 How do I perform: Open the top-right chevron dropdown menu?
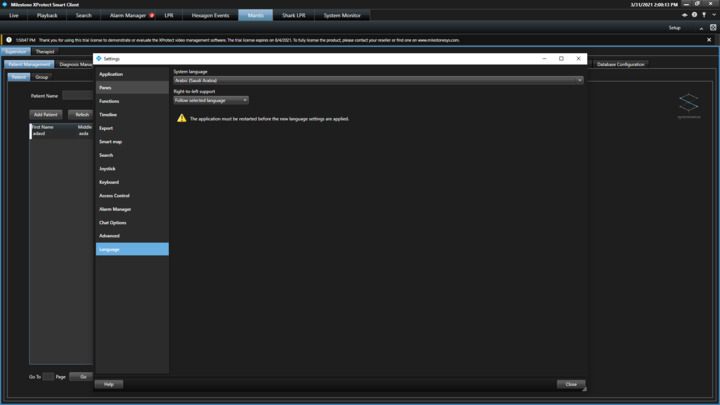point(713,15)
